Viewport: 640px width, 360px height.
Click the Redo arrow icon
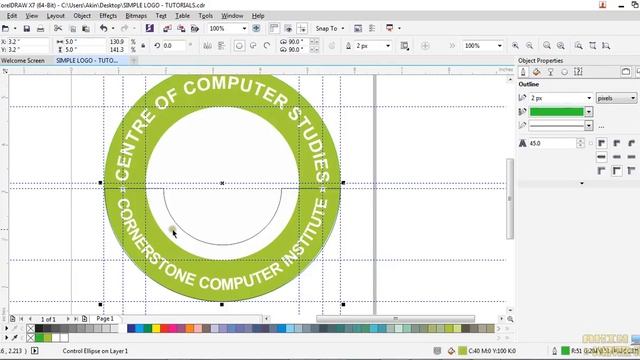click(124, 29)
